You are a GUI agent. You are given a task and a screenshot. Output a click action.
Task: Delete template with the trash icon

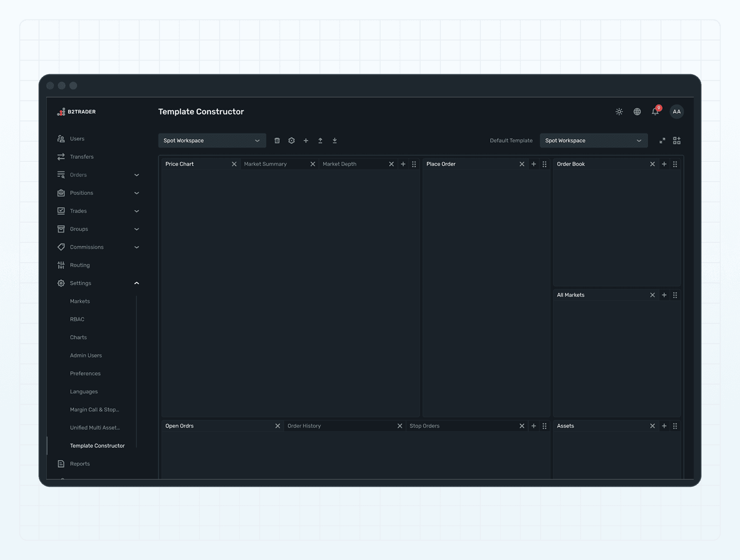click(x=277, y=141)
